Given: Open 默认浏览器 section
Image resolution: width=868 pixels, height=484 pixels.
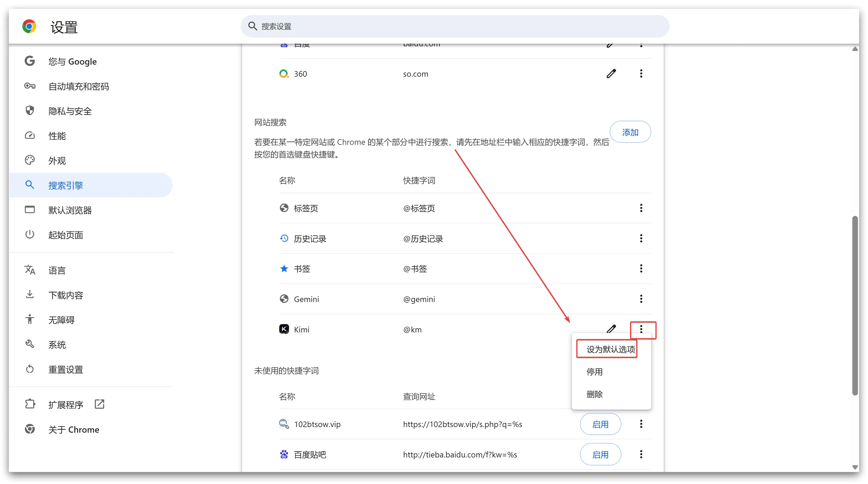Looking at the screenshot, I should click(x=91, y=210).
